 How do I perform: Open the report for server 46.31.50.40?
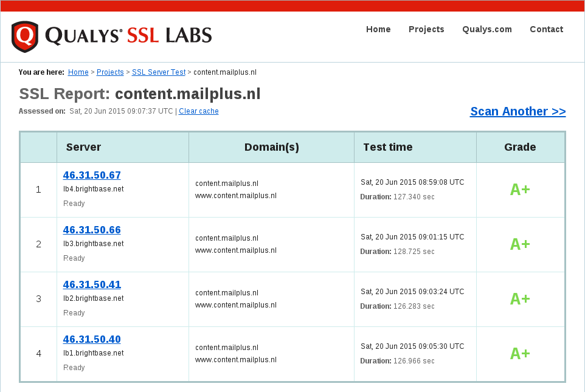(92, 339)
